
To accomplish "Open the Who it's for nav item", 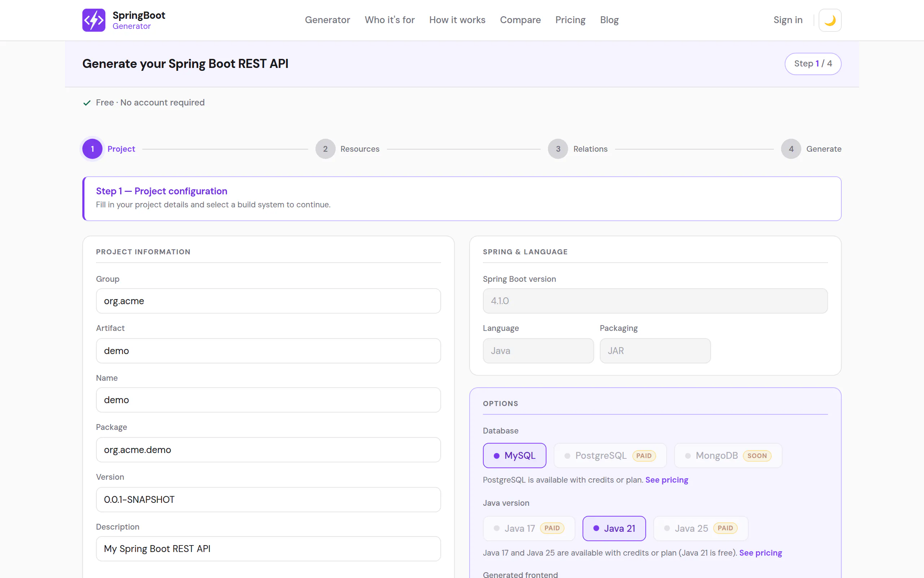I will click(389, 20).
